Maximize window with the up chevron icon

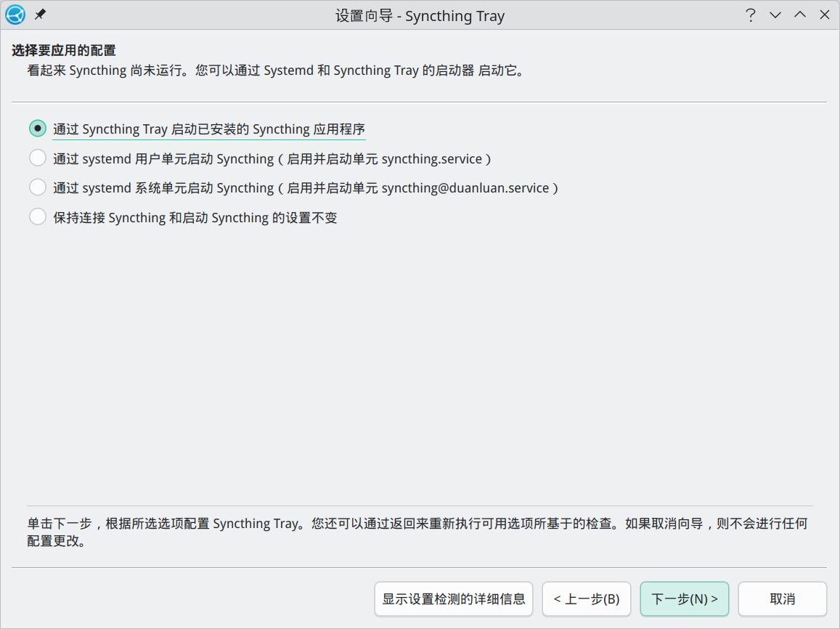[800, 15]
